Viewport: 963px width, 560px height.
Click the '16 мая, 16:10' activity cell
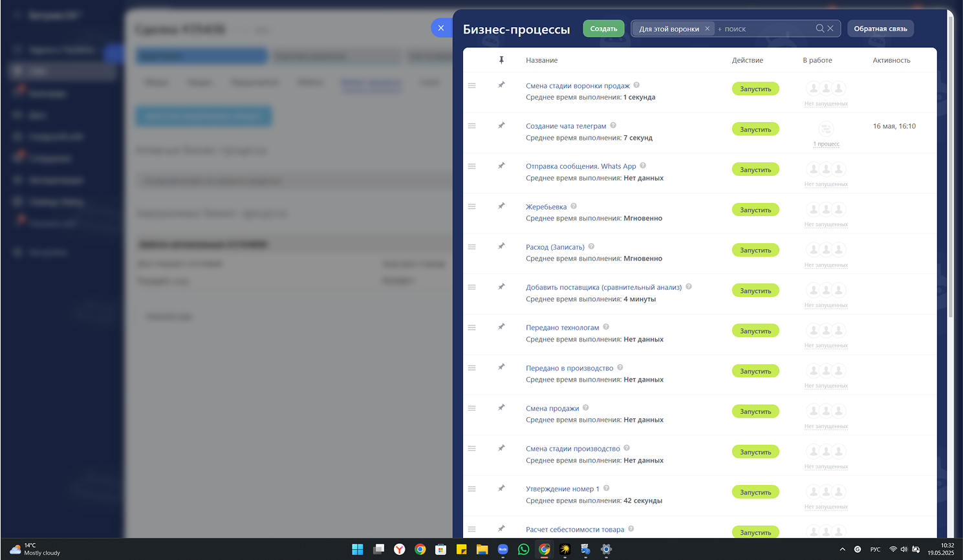pyautogui.click(x=894, y=126)
